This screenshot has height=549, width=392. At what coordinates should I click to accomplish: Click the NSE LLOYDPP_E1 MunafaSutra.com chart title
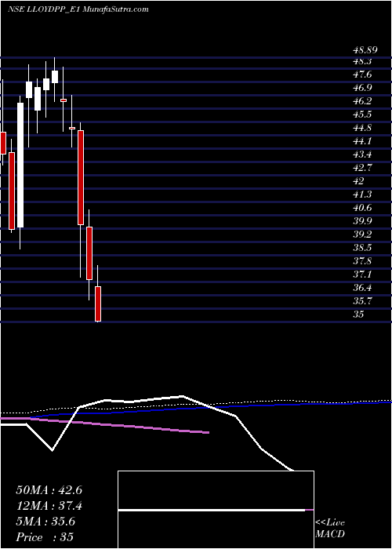pyautogui.click(x=78, y=9)
